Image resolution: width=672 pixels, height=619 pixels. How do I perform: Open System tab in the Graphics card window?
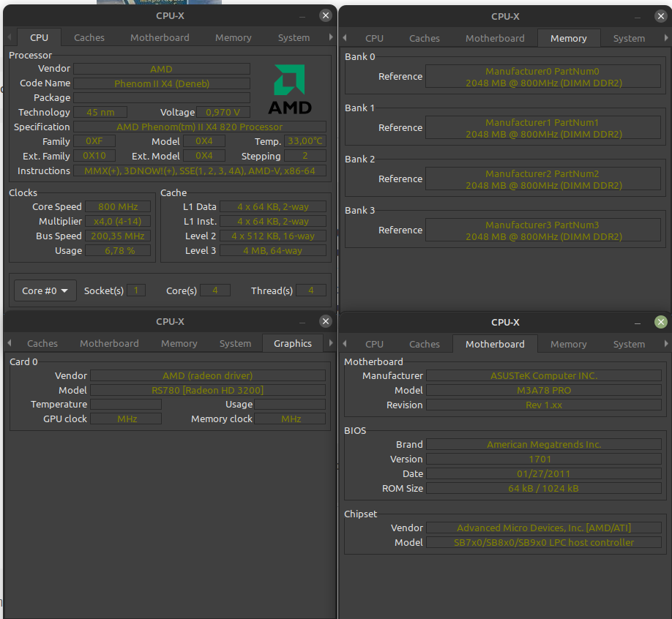(235, 344)
